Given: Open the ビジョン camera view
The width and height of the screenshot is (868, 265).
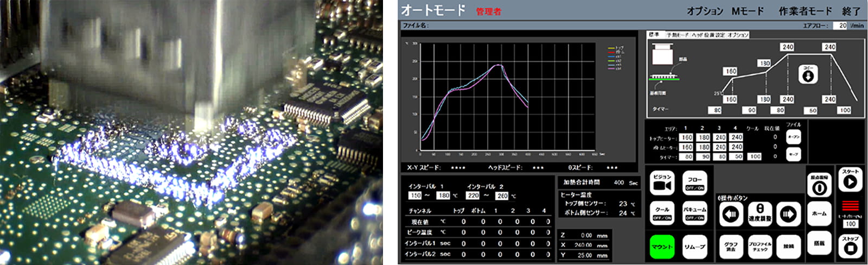Looking at the screenshot, I should 662,183.
